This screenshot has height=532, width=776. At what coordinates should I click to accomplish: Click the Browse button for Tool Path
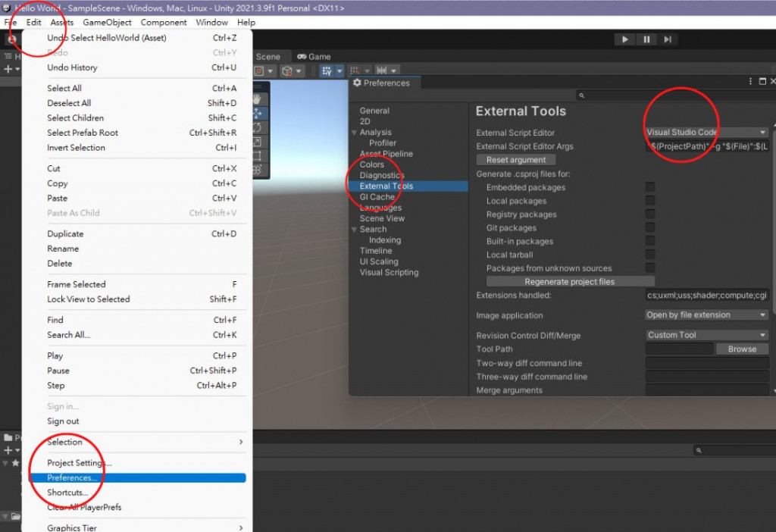tap(742, 349)
